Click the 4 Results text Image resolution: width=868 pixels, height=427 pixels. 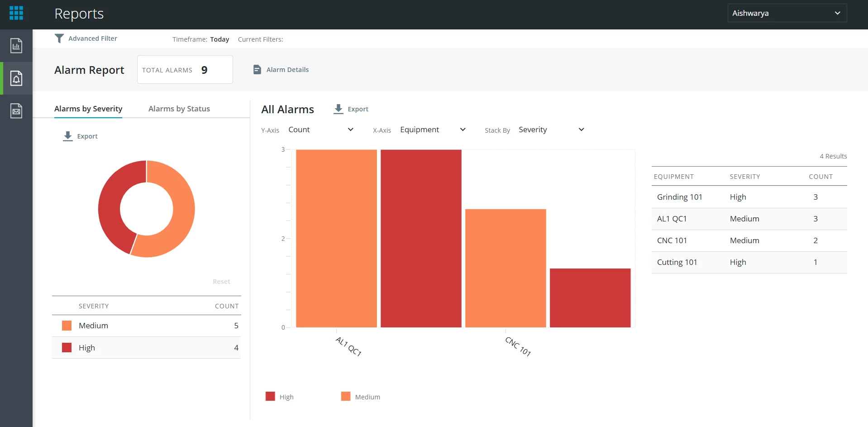click(x=833, y=156)
